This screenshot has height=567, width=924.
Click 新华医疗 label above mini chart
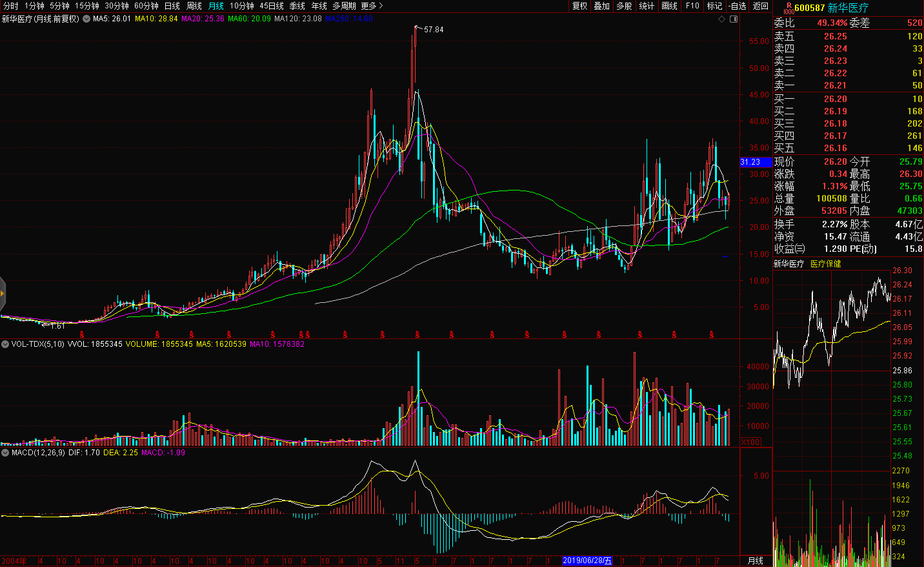click(788, 263)
